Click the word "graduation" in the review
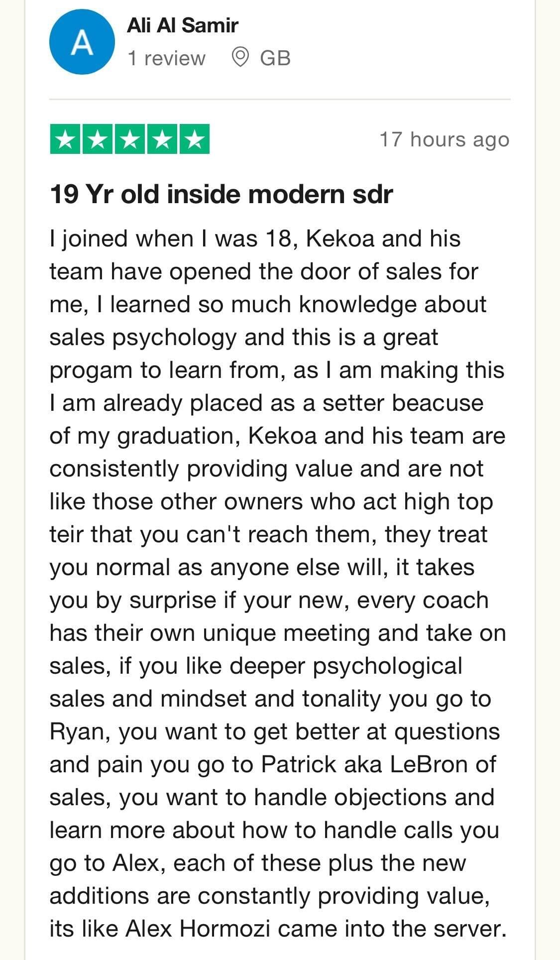This screenshot has width=560, height=960. click(175, 436)
